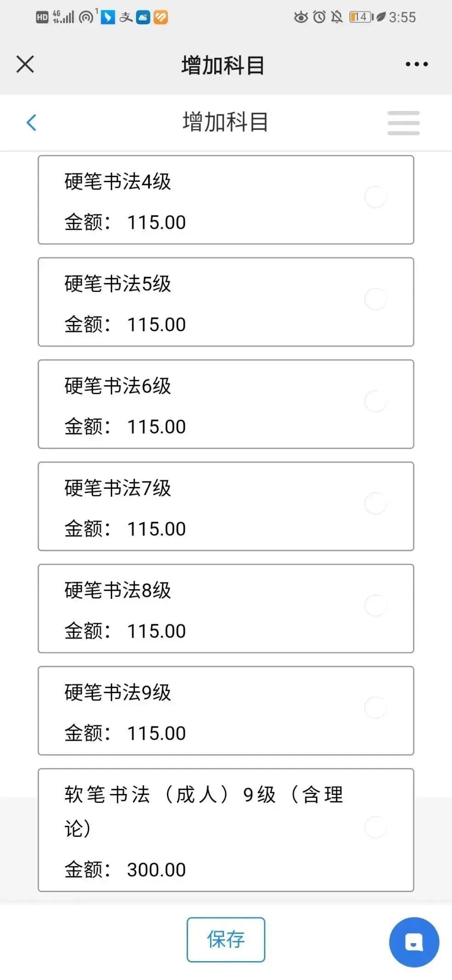Tap the alarm clock status icon

(x=319, y=17)
